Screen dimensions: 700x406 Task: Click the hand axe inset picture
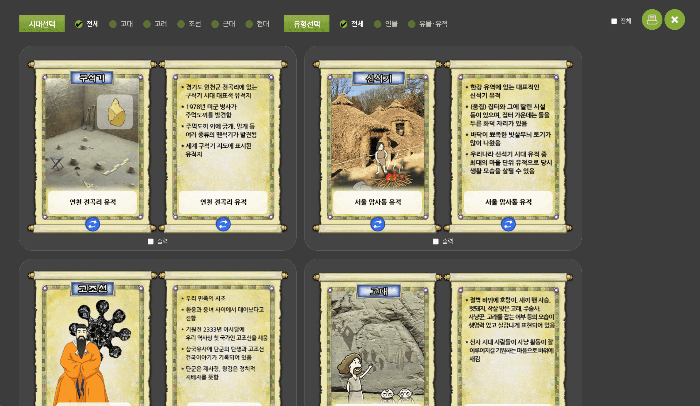(115, 112)
